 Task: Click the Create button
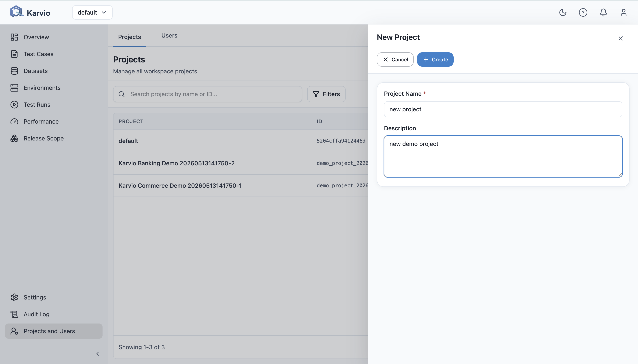click(435, 59)
